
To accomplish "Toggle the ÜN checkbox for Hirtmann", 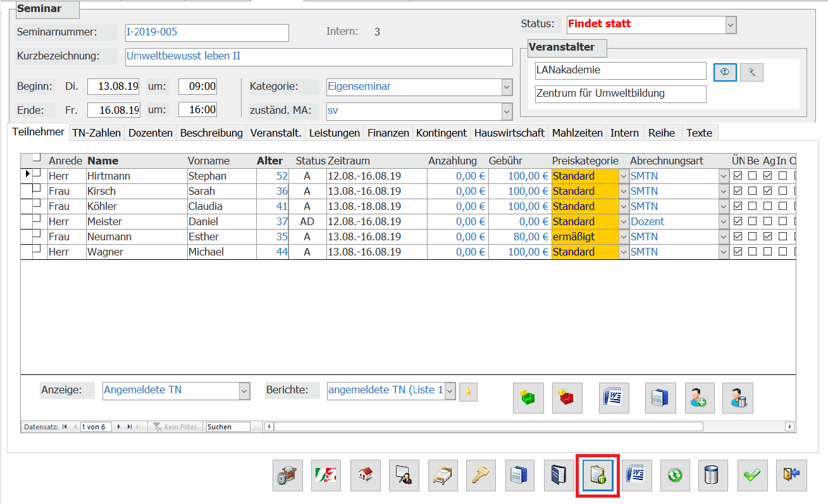I will pyautogui.click(x=738, y=176).
